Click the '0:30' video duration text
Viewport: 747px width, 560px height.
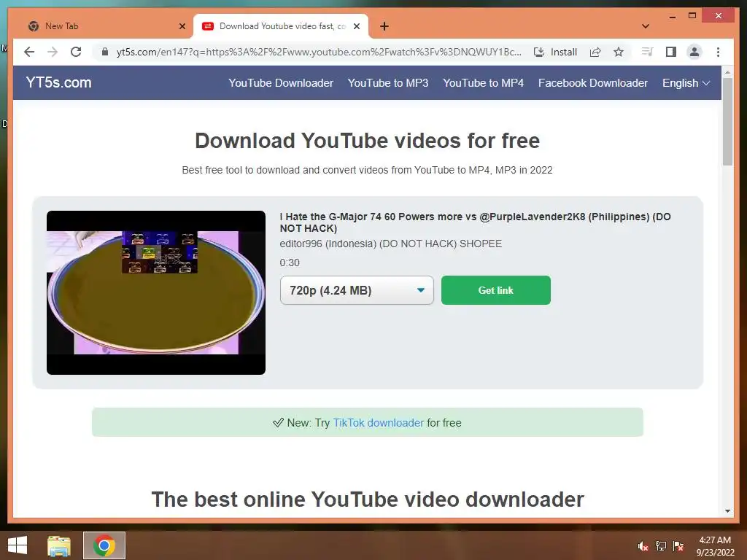pyautogui.click(x=290, y=262)
